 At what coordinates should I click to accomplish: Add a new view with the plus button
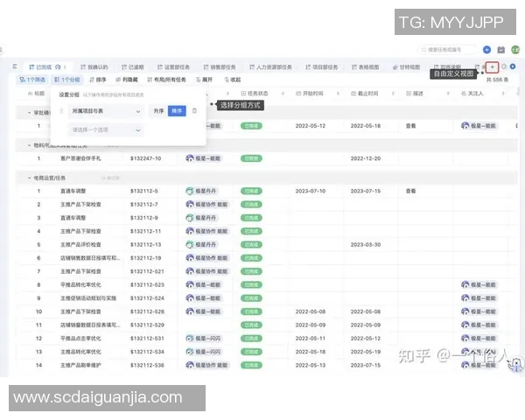(492, 67)
